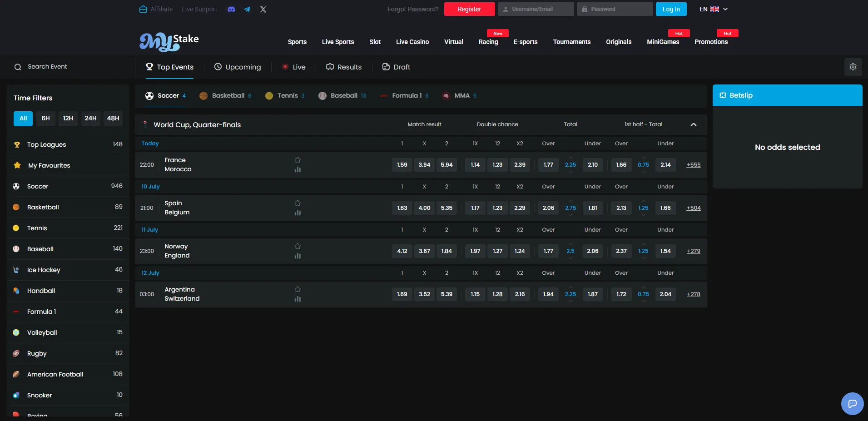Image resolution: width=868 pixels, height=421 pixels.
Task: Select the 6H time filter
Action: pyautogui.click(x=45, y=119)
